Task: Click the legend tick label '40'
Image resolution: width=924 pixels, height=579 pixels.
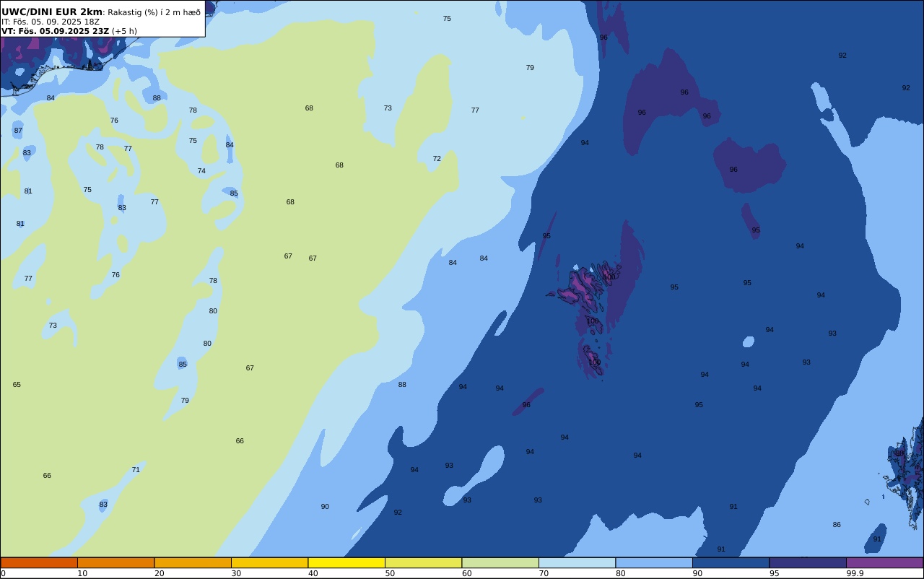Action: pyautogui.click(x=313, y=573)
